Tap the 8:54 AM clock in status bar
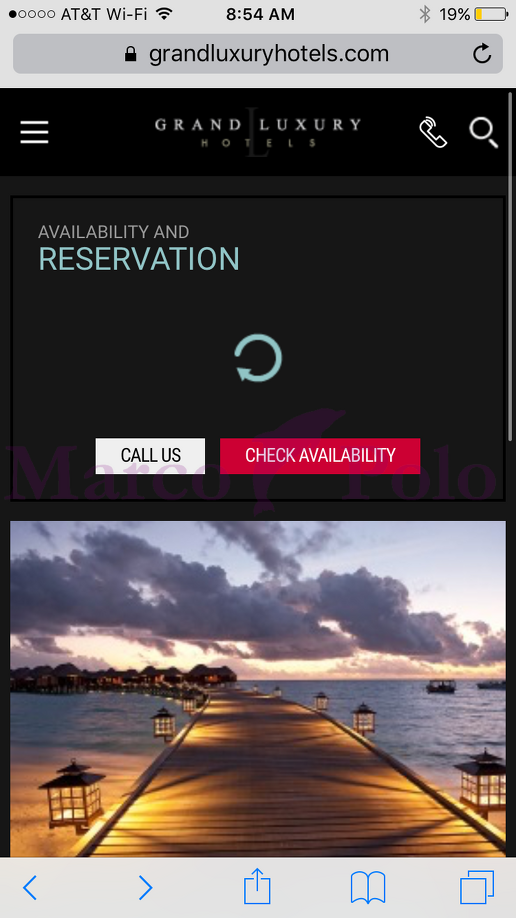 [x=260, y=14]
